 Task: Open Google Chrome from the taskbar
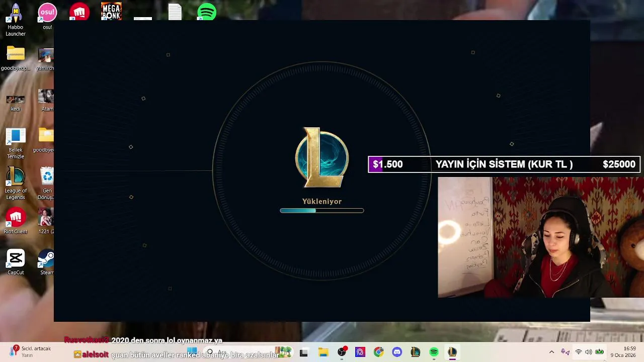[x=378, y=352]
